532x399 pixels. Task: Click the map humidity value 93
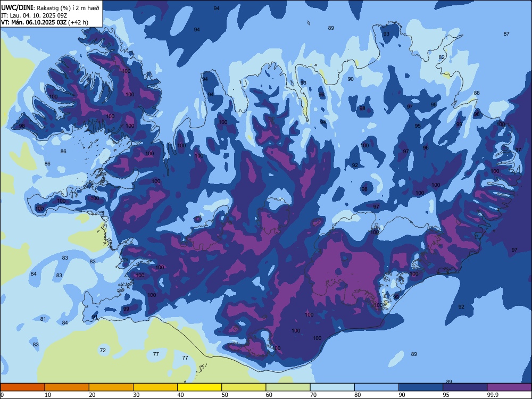pyautogui.click(x=386, y=34)
